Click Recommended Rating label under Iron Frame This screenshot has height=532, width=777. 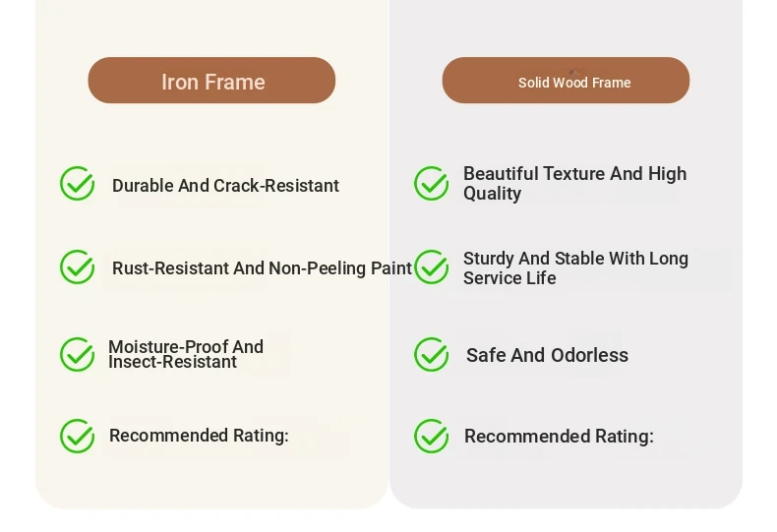click(199, 436)
